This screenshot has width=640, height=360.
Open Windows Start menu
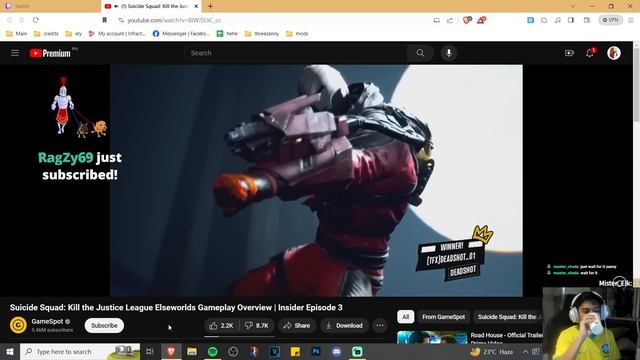[10, 351]
